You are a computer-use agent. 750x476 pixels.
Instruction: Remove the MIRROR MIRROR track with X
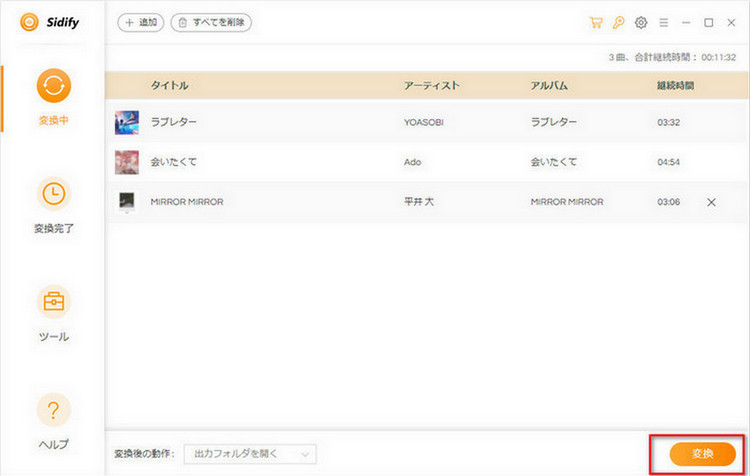click(x=711, y=202)
